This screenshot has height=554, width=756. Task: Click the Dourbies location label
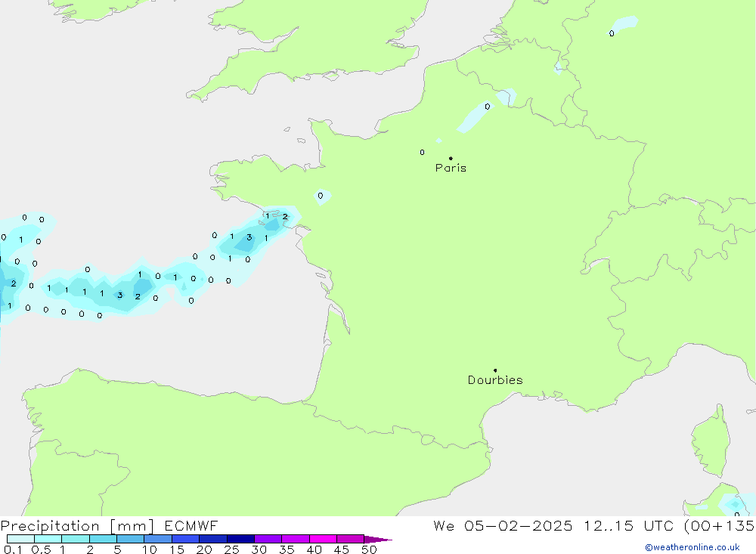point(495,380)
